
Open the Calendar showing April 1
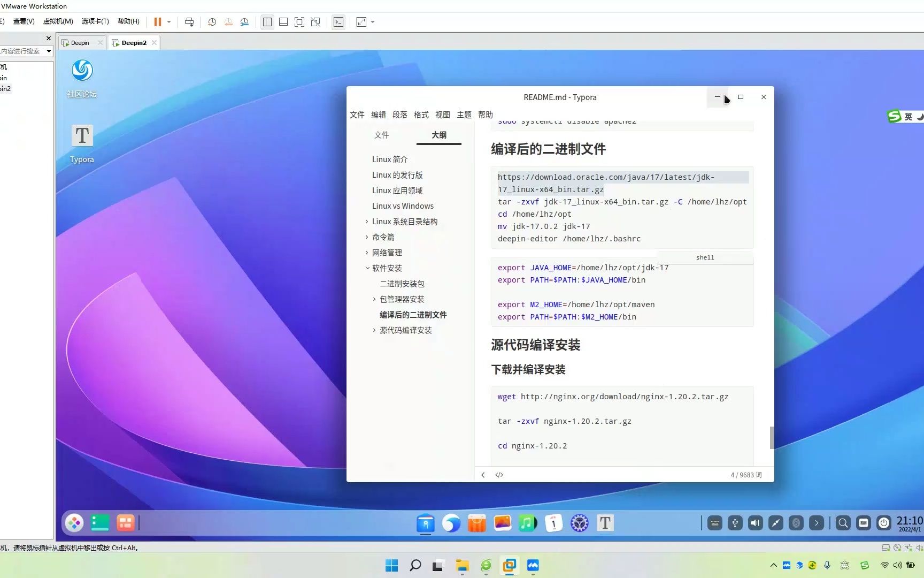(x=553, y=523)
